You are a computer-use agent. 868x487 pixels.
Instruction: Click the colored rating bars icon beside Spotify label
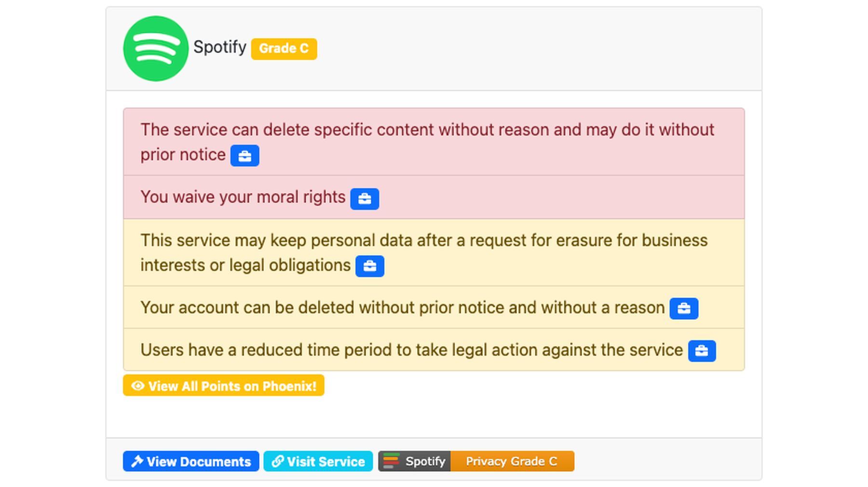click(x=392, y=461)
